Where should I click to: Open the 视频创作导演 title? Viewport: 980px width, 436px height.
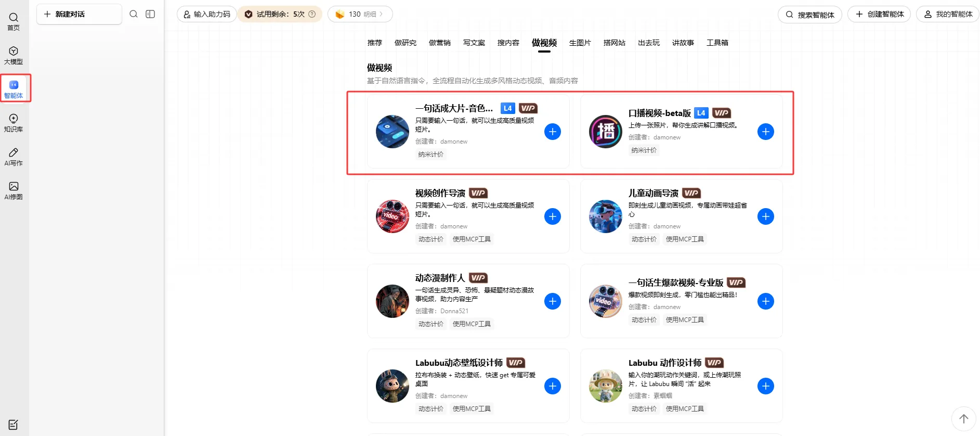tap(440, 193)
